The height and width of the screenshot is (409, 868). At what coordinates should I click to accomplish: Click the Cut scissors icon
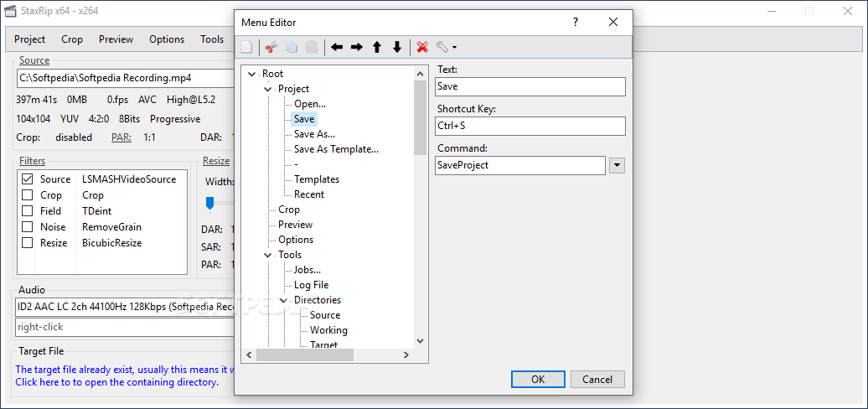(x=270, y=47)
